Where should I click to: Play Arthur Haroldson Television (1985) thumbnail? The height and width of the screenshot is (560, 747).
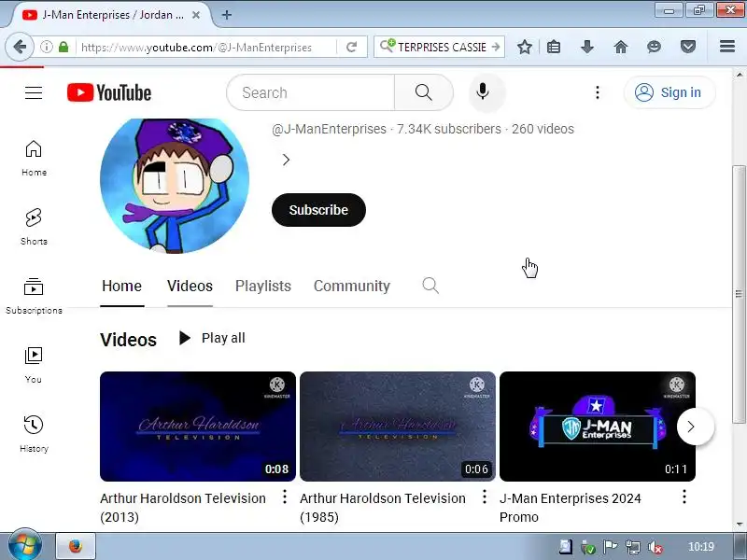tap(398, 427)
